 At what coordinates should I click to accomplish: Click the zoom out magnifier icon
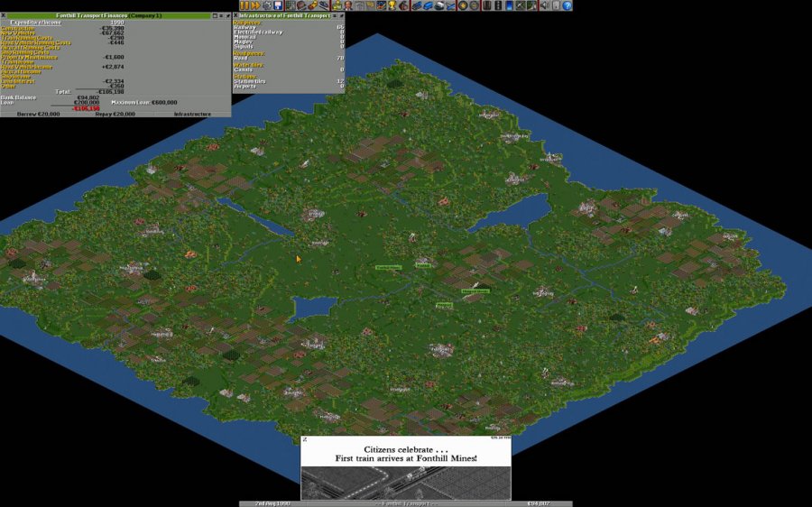474,5
